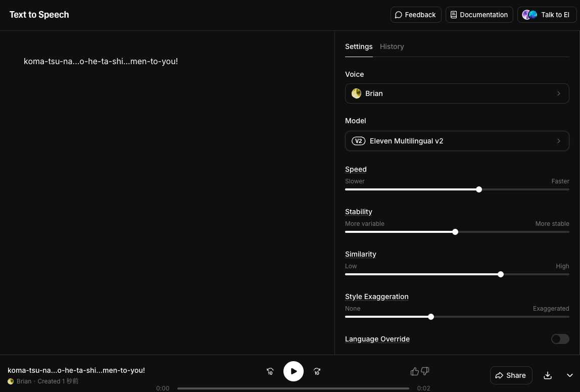Click the player track title text
The height and width of the screenshot is (392, 580).
click(76, 370)
